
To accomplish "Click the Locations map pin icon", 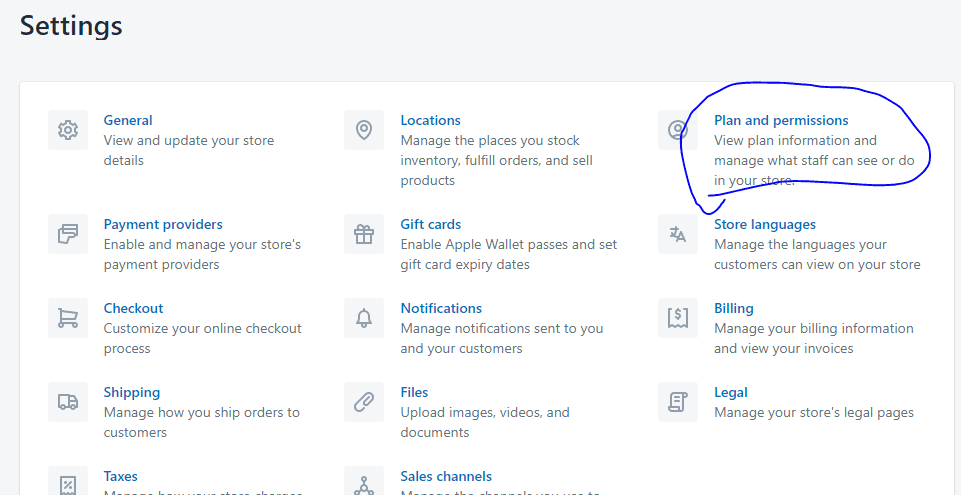I will point(364,130).
